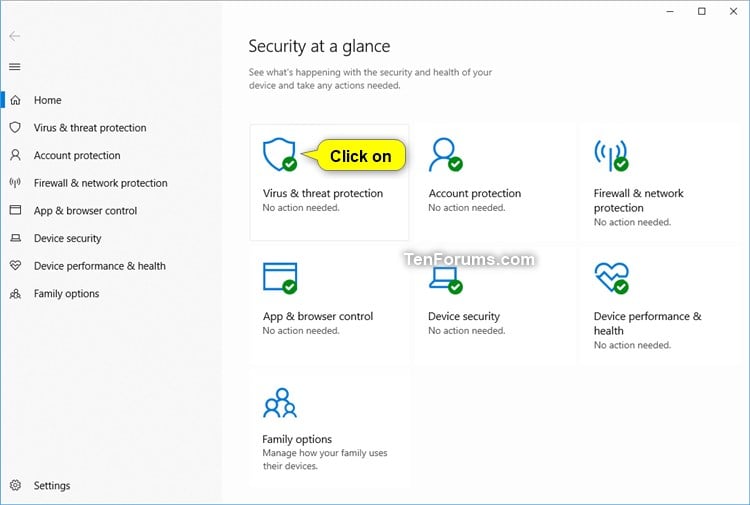Open the Firewall & network protection tile title

tap(639, 200)
